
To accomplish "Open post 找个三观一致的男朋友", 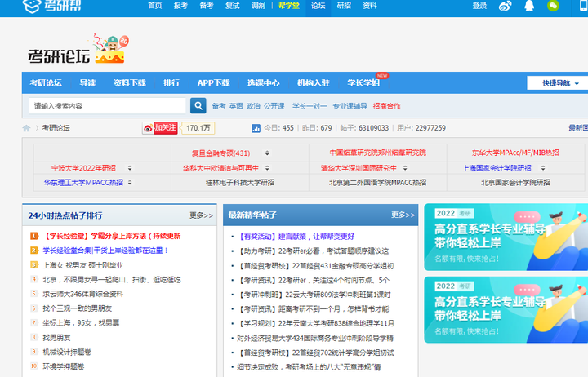I will (x=78, y=308).
